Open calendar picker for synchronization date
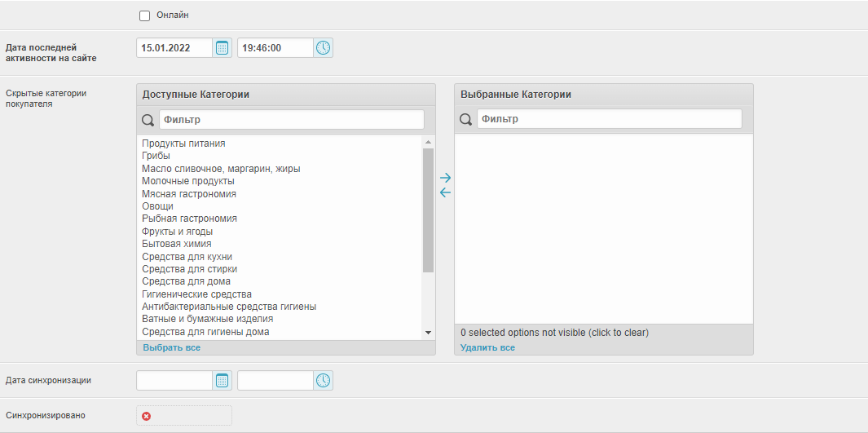The width and height of the screenshot is (868, 433). click(x=223, y=380)
